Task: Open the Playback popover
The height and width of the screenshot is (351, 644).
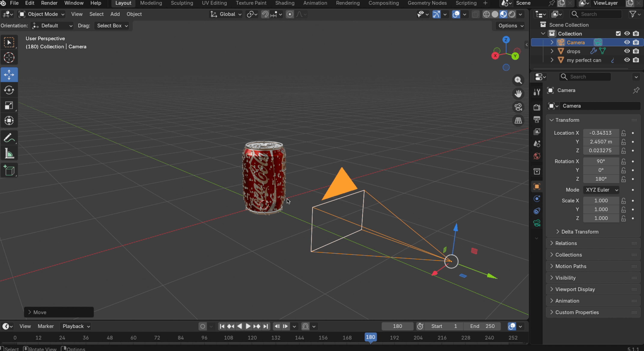Action: point(76,326)
